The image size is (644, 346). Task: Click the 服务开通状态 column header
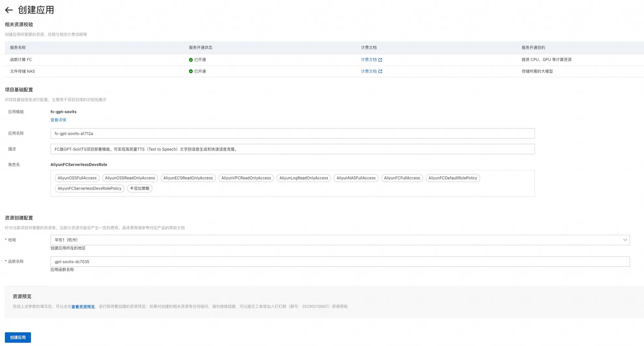(x=201, y=48)
